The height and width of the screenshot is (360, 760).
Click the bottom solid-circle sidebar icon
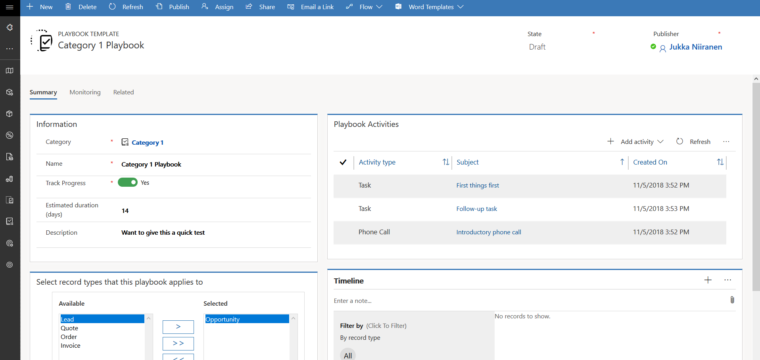click(x=10, y=265)
